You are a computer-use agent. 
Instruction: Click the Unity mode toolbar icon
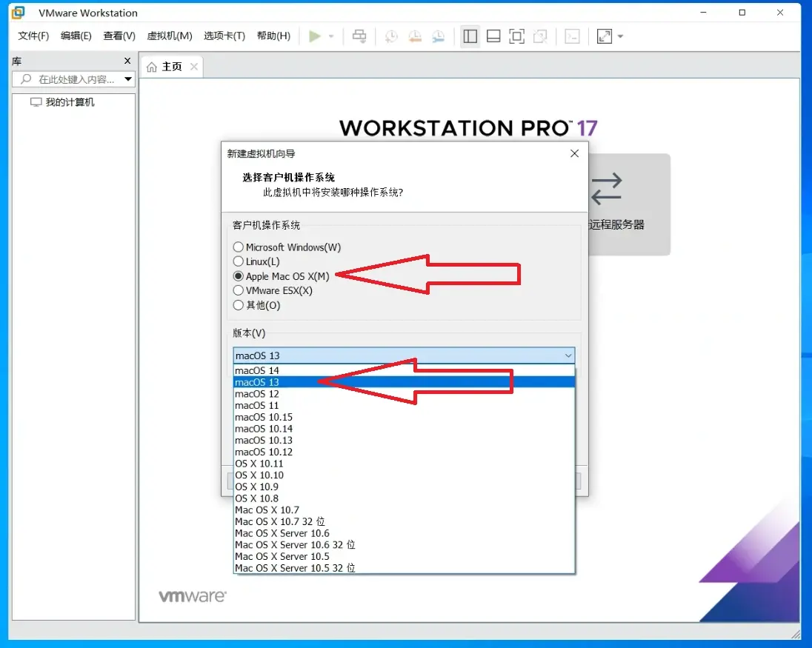click(540, 36)
